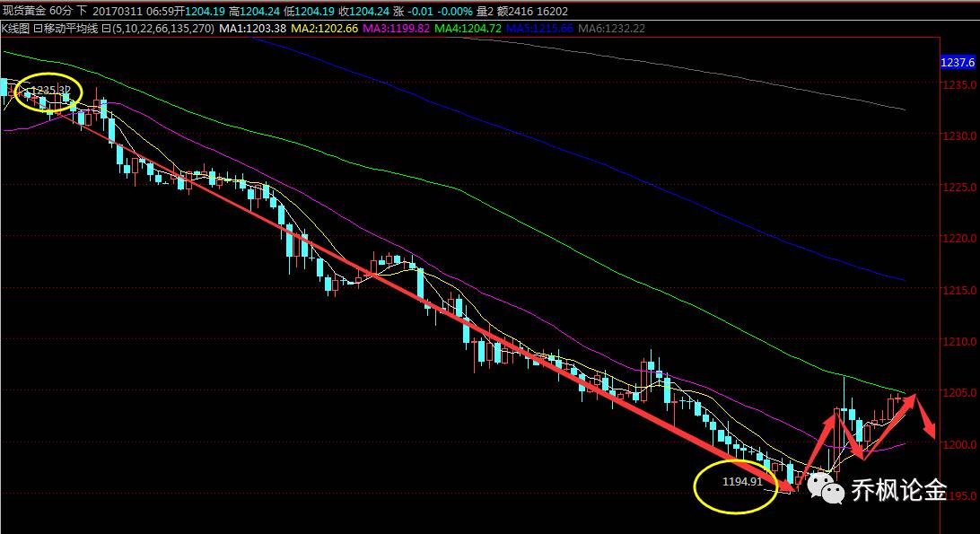Click the 1215.0 price axis label
The height and width of the screenshot is (534, 980).
[961, 290]
